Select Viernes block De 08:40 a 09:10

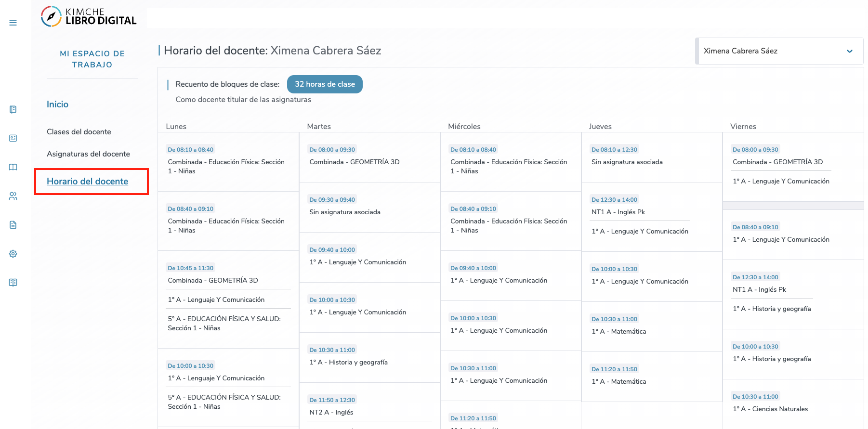pyautogui.click(x=756, y=227)
